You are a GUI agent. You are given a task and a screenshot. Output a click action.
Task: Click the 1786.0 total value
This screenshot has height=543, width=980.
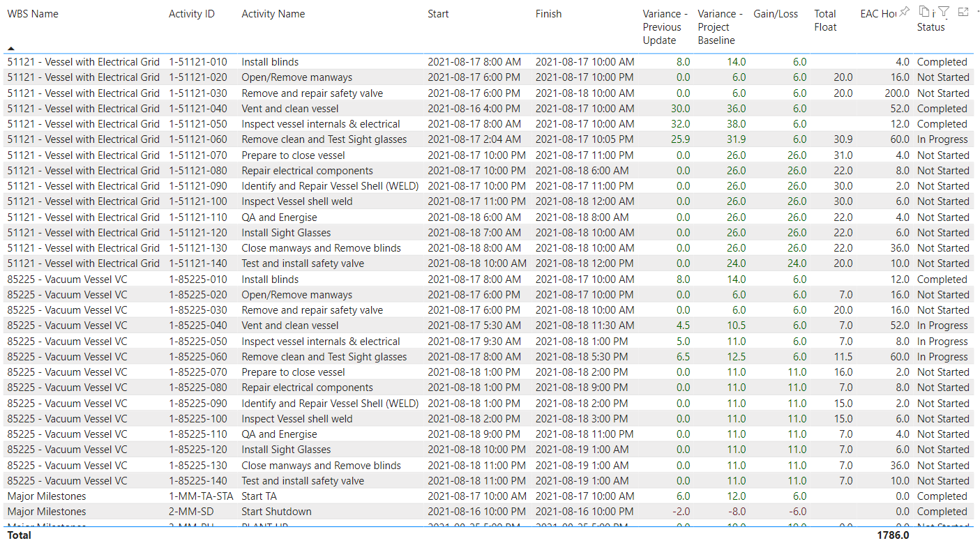point(893,535)
